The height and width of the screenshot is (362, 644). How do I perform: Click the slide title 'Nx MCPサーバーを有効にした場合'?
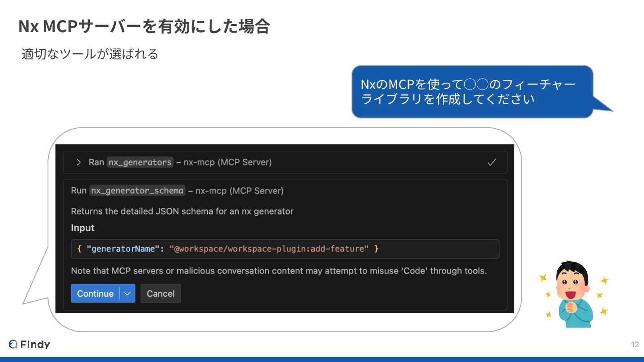click(x=144, y=26)
